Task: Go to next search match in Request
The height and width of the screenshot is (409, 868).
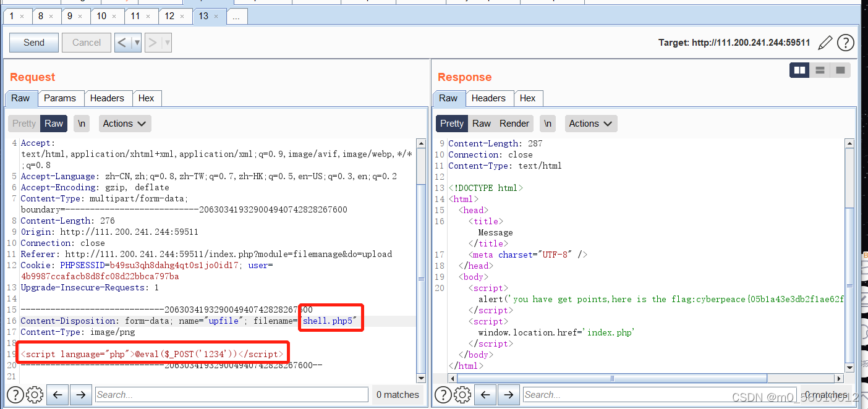Action: [80, 395]
